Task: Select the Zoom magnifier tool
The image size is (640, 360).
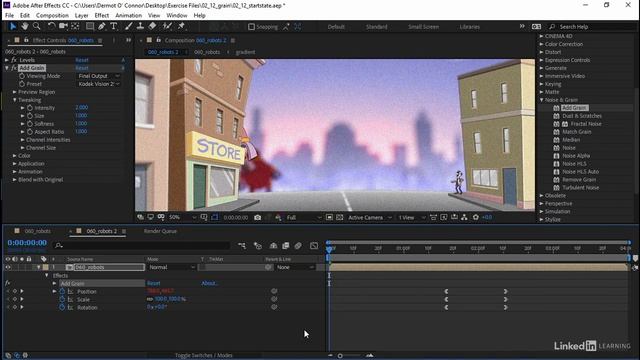Action: [36, 27]
